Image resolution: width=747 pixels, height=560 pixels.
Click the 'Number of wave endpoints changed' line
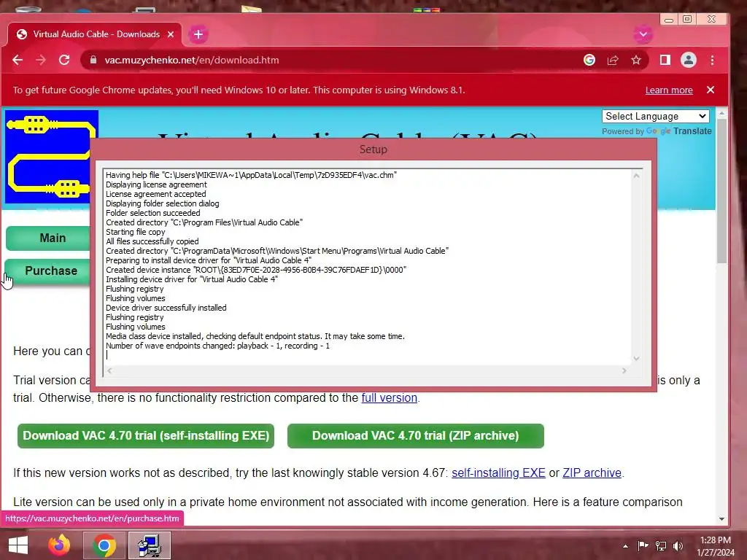[x=217, y=346]
